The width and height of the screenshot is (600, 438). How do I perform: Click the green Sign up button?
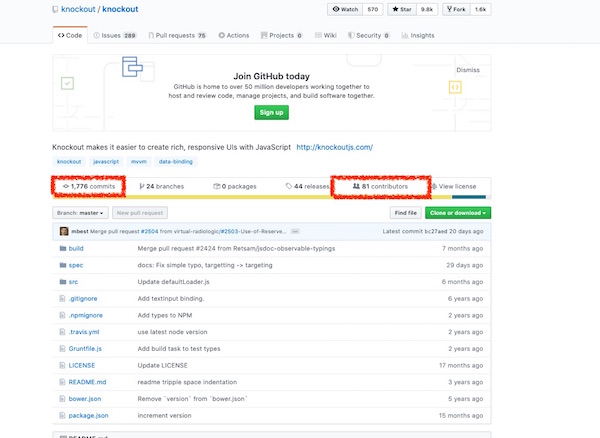[x=271, y=112]
